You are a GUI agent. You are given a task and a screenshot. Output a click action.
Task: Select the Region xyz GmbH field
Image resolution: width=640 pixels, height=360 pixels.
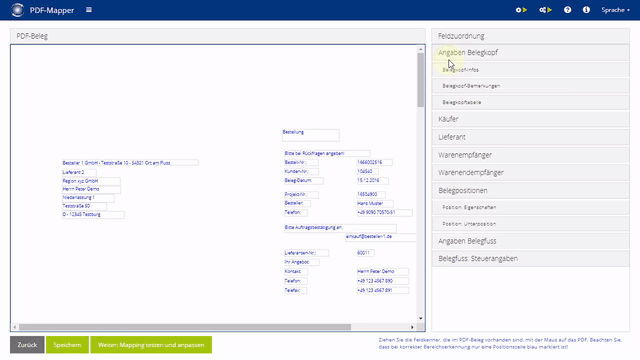[x=91, y=181]
